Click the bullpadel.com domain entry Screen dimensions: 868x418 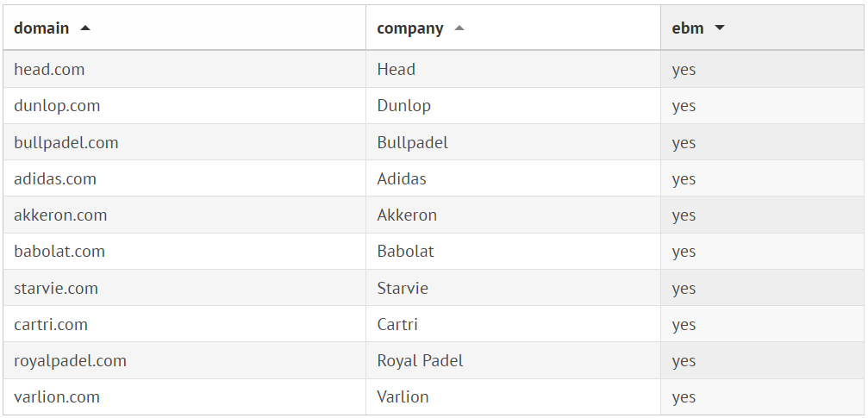(x=66, y=142)
